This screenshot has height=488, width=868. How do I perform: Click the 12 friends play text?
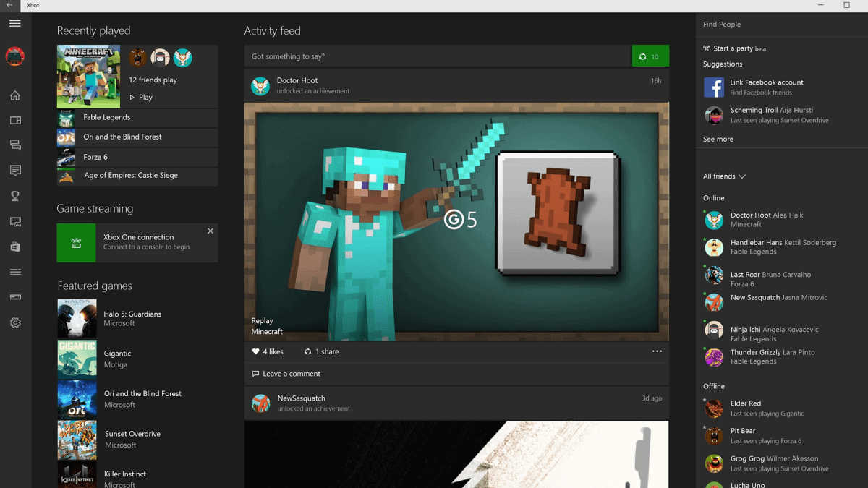coord(153,80)
